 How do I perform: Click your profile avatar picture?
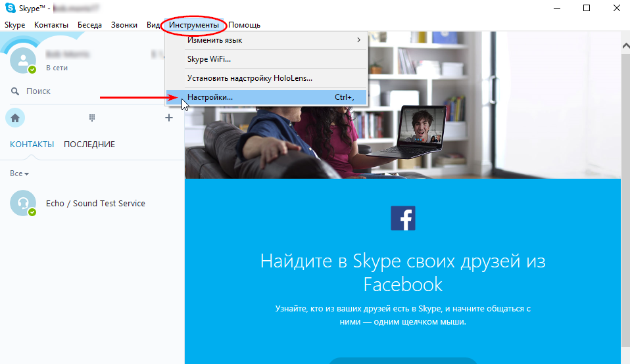point(23,60)
